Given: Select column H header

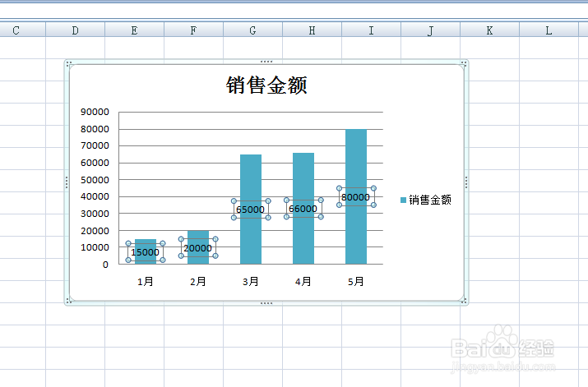Looking at the screenshot, I should [312, 30].
